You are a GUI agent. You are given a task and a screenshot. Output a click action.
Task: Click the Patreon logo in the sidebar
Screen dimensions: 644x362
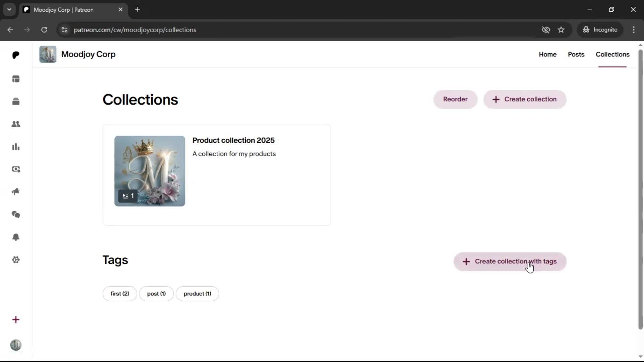[16, 55]
